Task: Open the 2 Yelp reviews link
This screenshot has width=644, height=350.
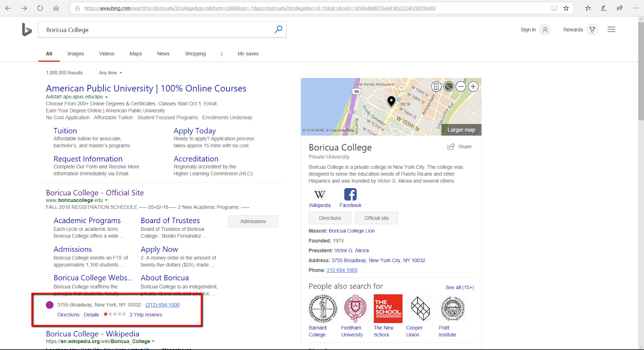Action: click(146, 315)
